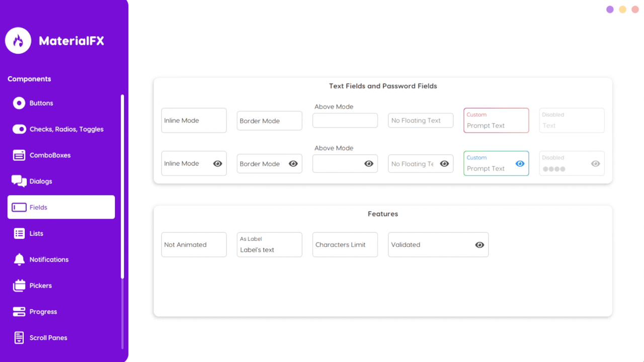Click the Checks, Radios, Toggles icon
The height and width of the screenshot is (362, 644).
click(19, 129)
